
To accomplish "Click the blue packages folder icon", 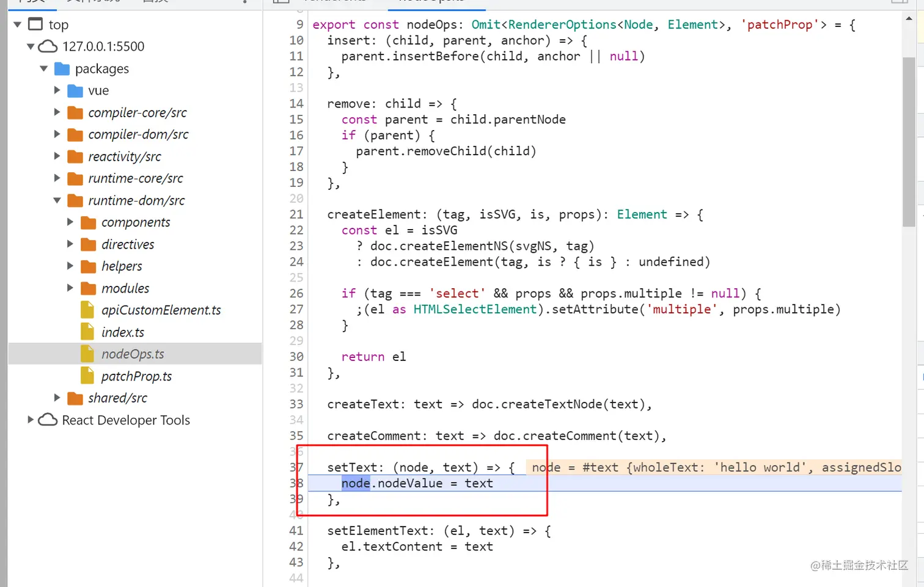I will [62, 68].
